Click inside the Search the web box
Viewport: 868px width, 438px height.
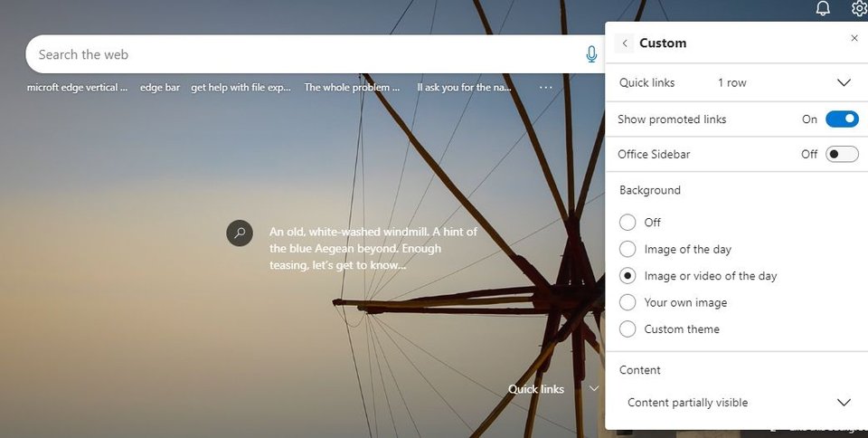(x=305, y=54)
